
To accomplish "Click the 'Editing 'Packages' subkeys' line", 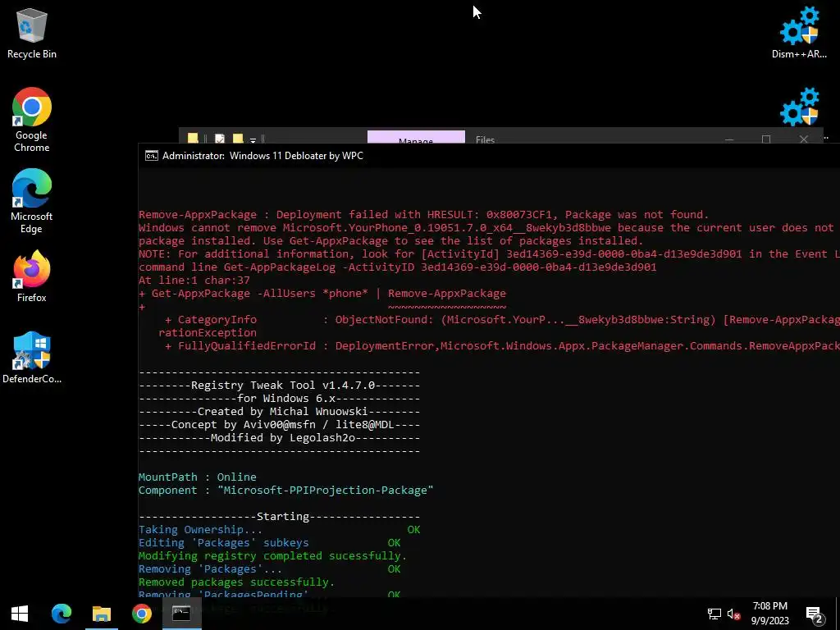I will 269,543.
